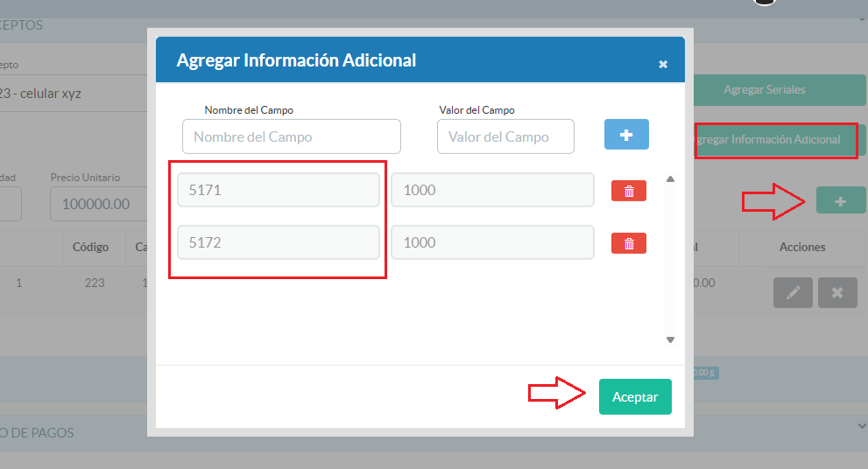
Task: Select the field containing 5172
Action: pyautogui.click(x=279, y=242)
